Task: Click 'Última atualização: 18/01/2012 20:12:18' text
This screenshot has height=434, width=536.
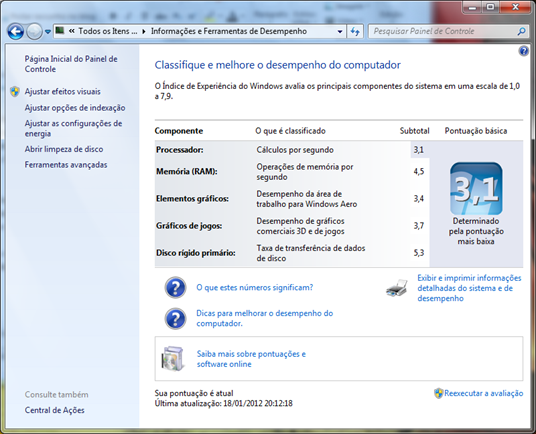Action: click(224, 404)
